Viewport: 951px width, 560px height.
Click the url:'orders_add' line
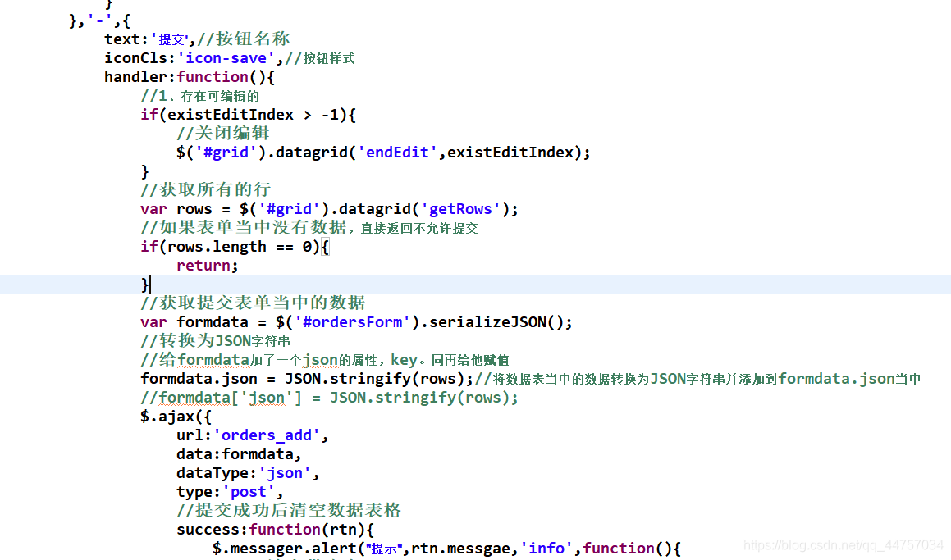pos(252,435)
